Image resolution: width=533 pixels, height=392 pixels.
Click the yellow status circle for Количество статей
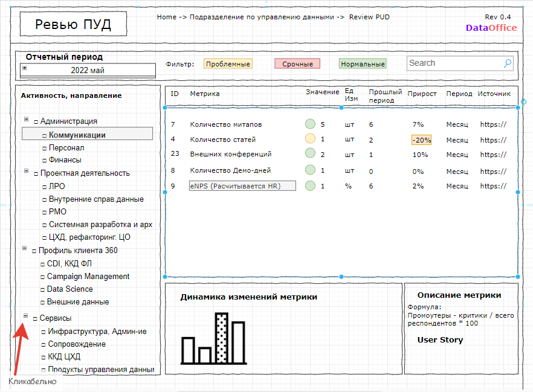tap(310, 138)
